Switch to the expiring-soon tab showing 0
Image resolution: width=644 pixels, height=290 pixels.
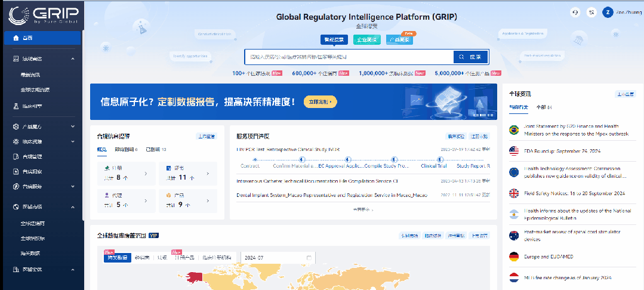(x=126, y=150)
